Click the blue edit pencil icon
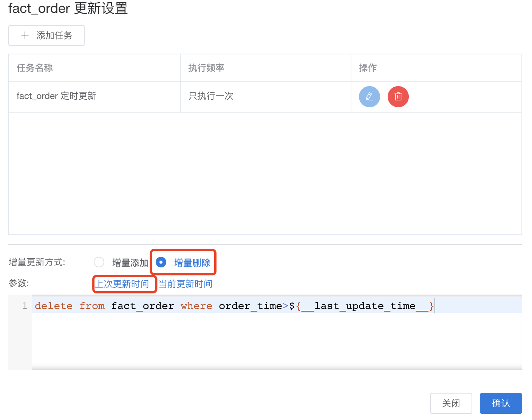 click(369, 97)
